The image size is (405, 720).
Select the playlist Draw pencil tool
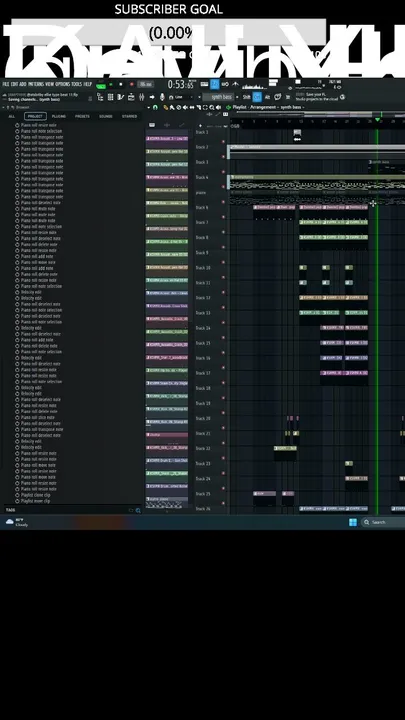point(166,107)
